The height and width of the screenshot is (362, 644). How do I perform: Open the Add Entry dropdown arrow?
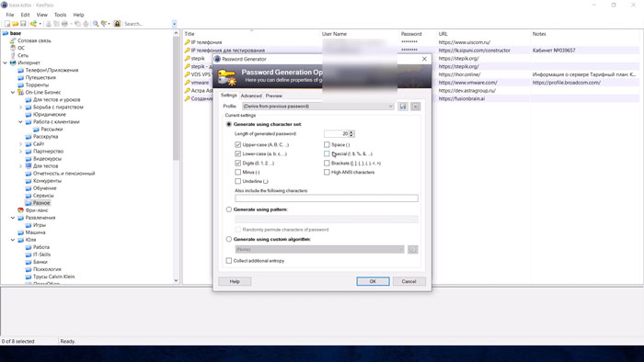point(40,24)
